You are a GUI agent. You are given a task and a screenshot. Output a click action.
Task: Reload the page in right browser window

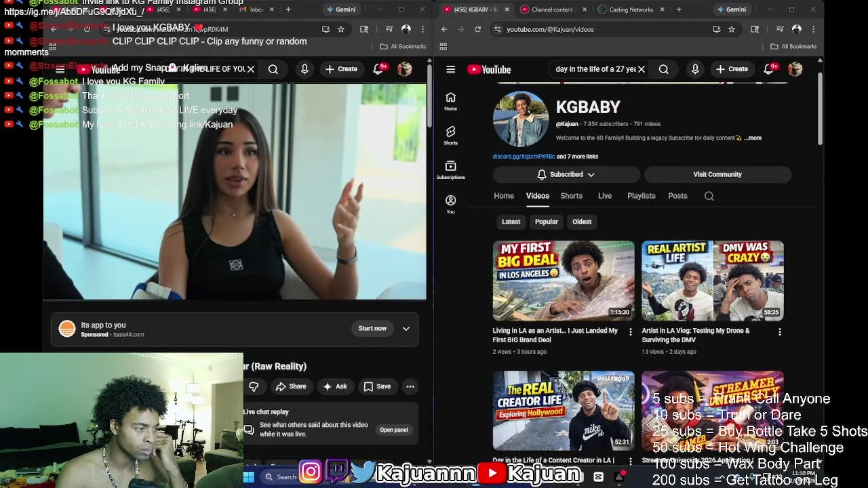tap(478, 29)
